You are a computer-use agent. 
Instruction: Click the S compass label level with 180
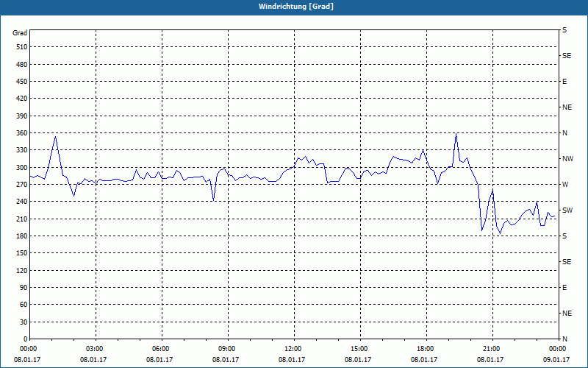564,236
